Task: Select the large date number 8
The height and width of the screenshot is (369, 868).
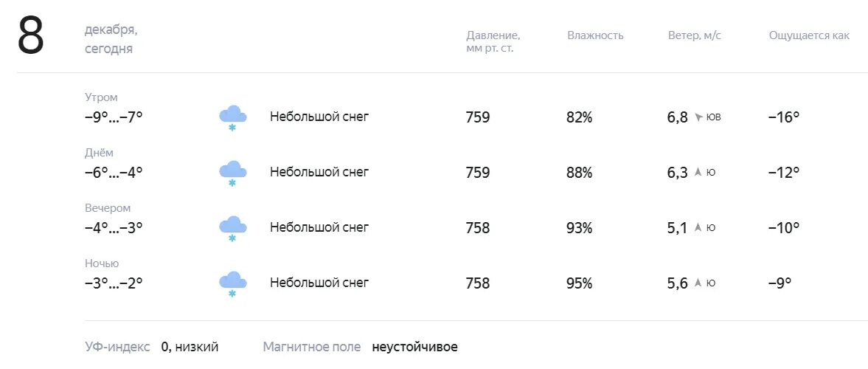Action: point(30,37)
